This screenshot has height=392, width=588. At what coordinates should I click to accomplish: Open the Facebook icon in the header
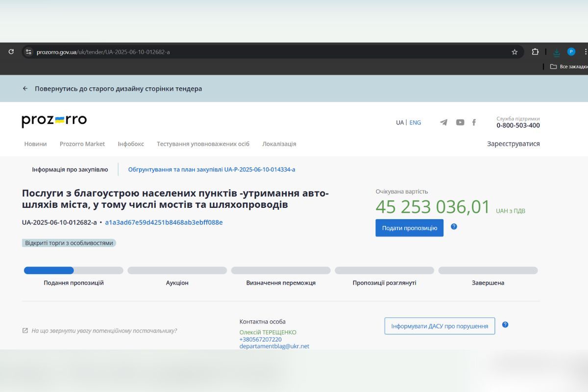tap(474, 122)
